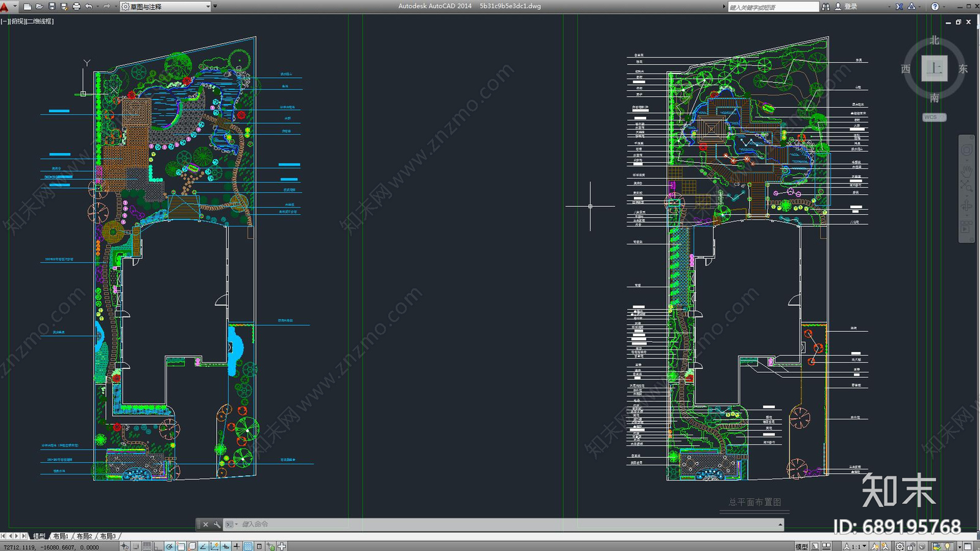The image size is (980, 551).
Task: Expand the help dropdown arrow
Action: [x=944, y=6]
